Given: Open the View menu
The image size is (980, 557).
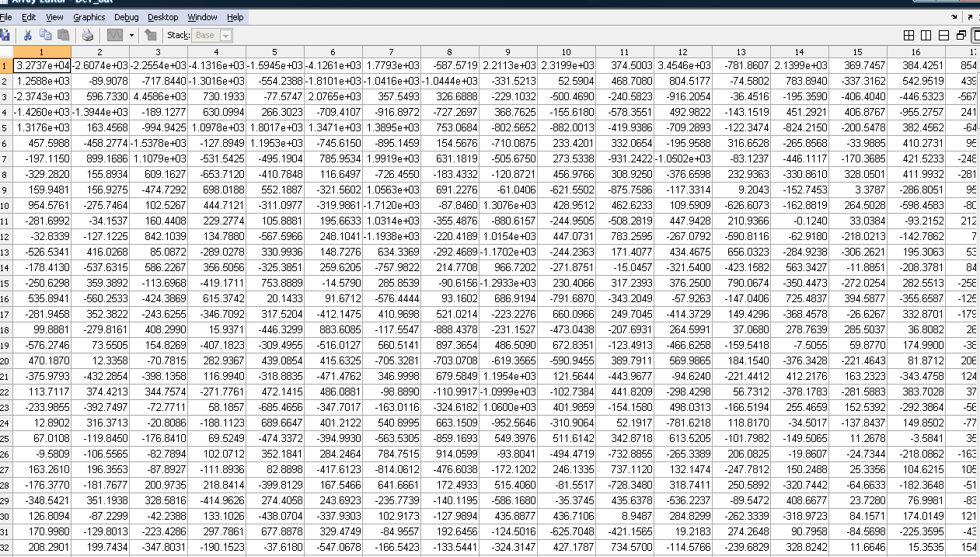Looking at the screenshot, I should (54, 16).
